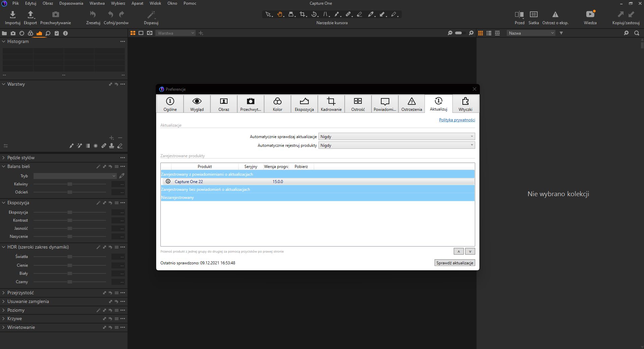Screen dimensions: 644x349
Task: Open the Aparat menu
Action: tap(137, 3)
